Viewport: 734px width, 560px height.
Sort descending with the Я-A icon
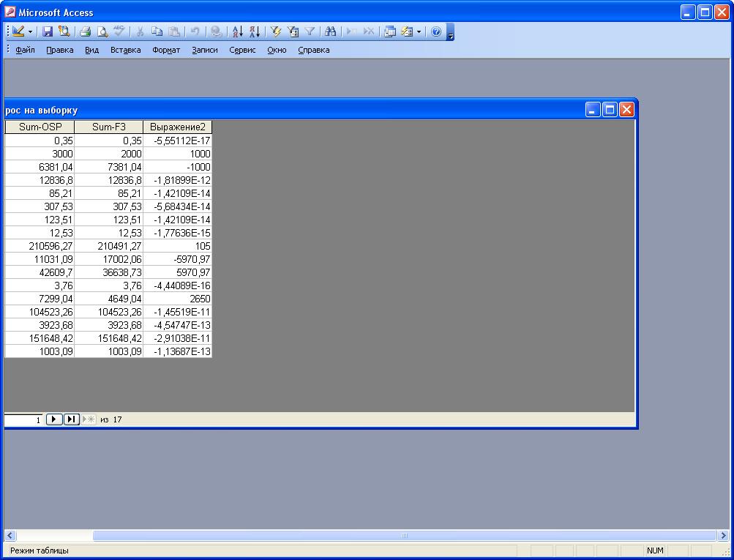254,31
